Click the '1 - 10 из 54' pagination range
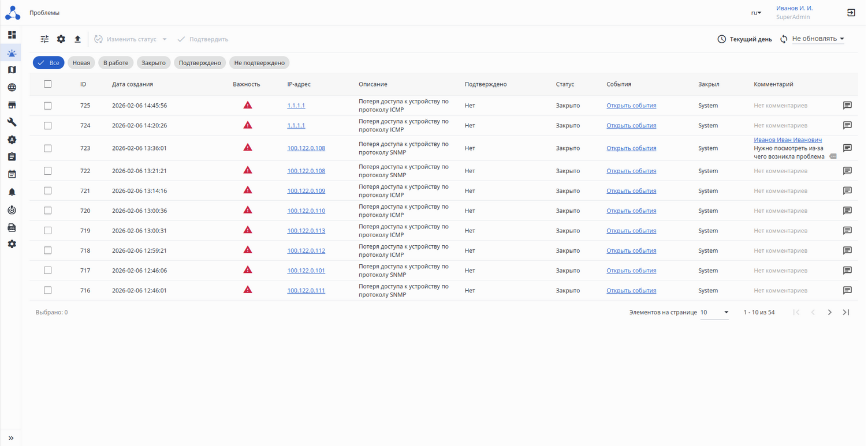The width and height of the screenshot is (868, 446). tap(759, 312)
